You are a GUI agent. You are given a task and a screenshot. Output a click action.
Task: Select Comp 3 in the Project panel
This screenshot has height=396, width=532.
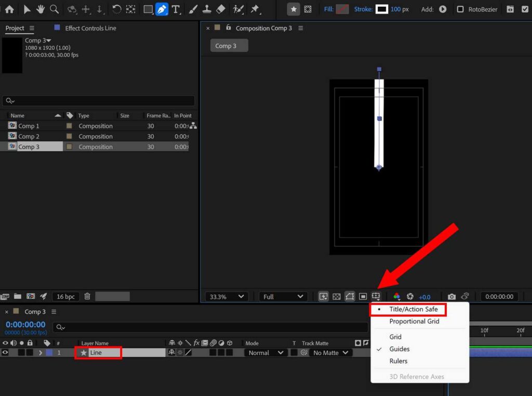pos(29,147)
